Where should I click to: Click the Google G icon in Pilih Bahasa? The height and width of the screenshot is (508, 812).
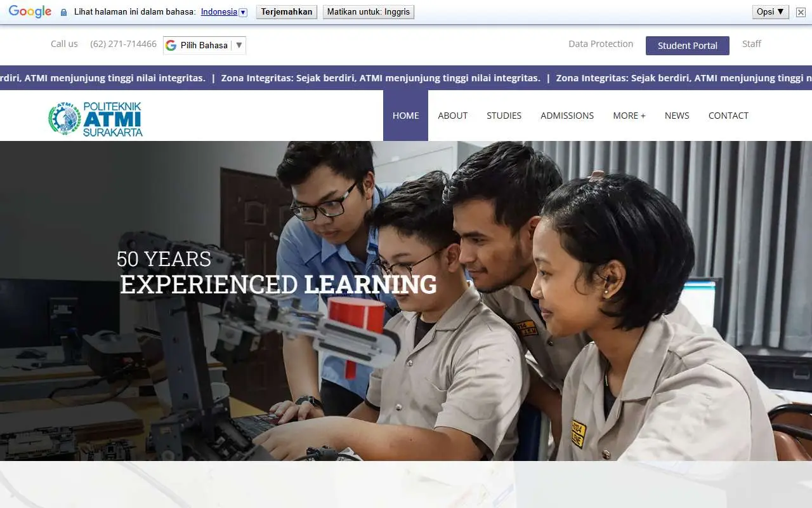coord(171,45)
